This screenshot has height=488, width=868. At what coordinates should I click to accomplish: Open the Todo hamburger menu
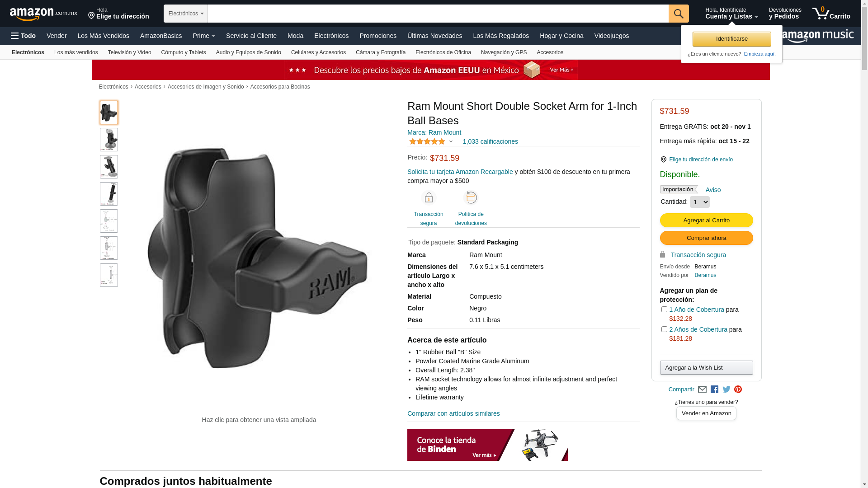tap(24, 36)
